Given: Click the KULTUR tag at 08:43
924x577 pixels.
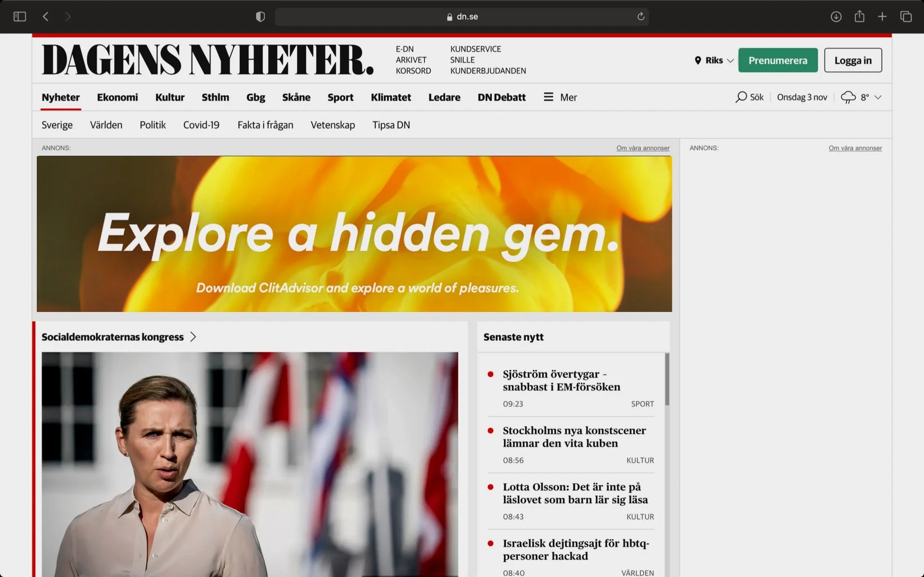Looking at the screenshot, I should click(x=640, y=517).
